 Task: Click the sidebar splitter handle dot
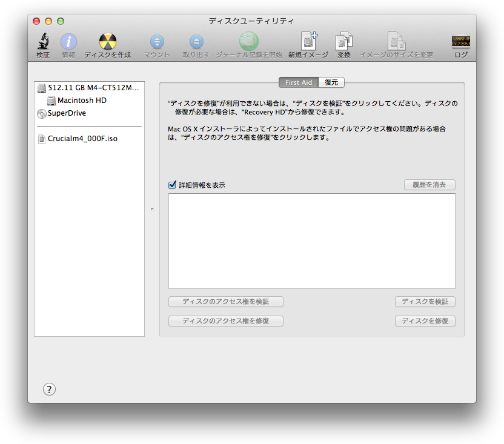pyautogui.click(x=152, y=210)
